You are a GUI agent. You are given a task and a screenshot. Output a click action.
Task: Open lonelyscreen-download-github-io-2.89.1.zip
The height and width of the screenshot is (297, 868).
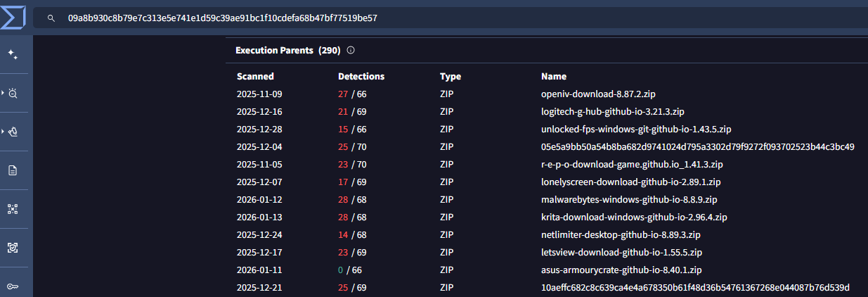pos(630,182)
